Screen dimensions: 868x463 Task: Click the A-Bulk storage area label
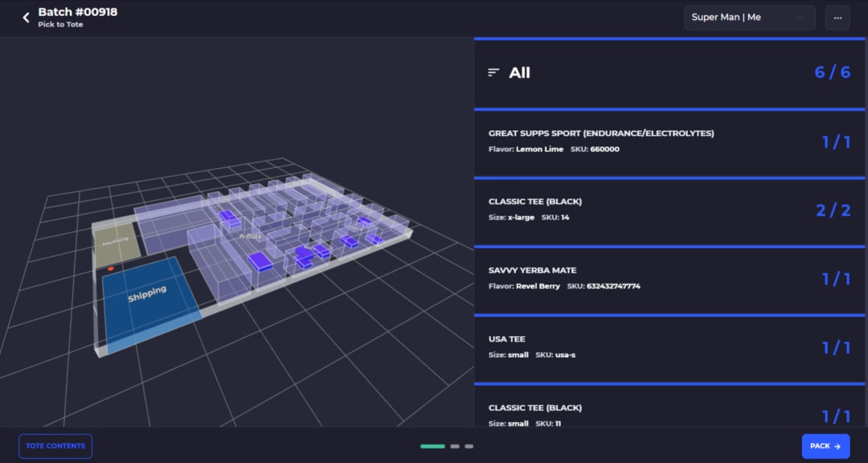[x=250, y=236]
